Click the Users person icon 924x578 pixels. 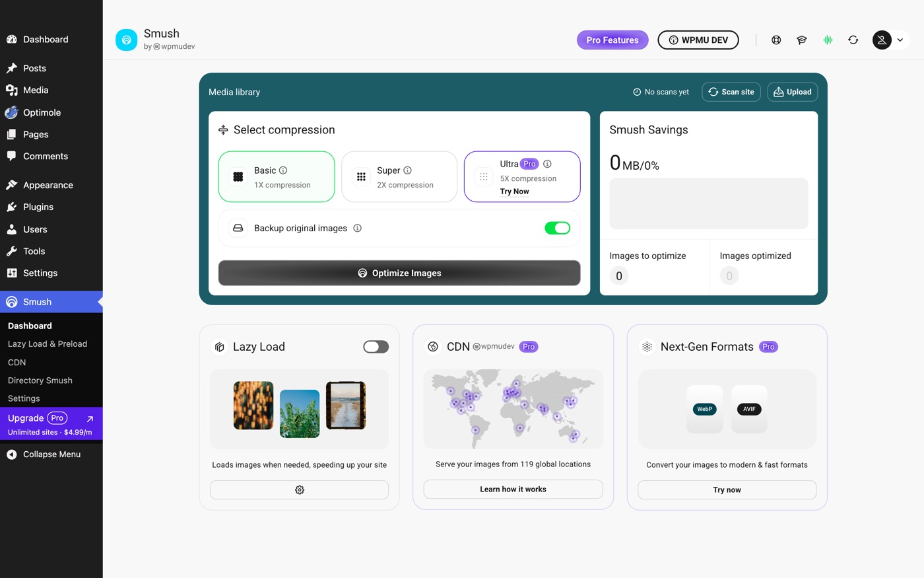pos(12,229)
